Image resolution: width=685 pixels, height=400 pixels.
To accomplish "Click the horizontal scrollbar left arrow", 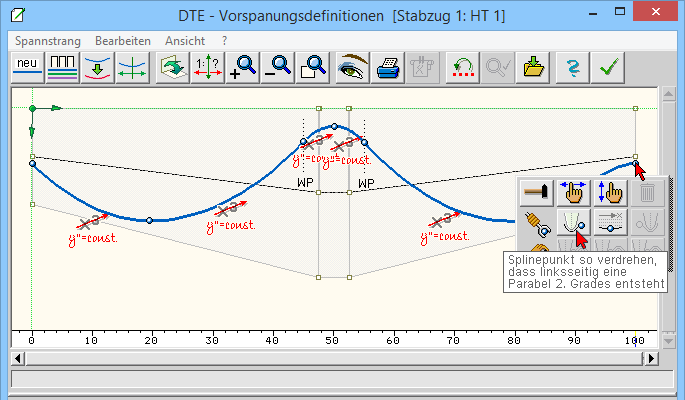I will pos(17,358).
